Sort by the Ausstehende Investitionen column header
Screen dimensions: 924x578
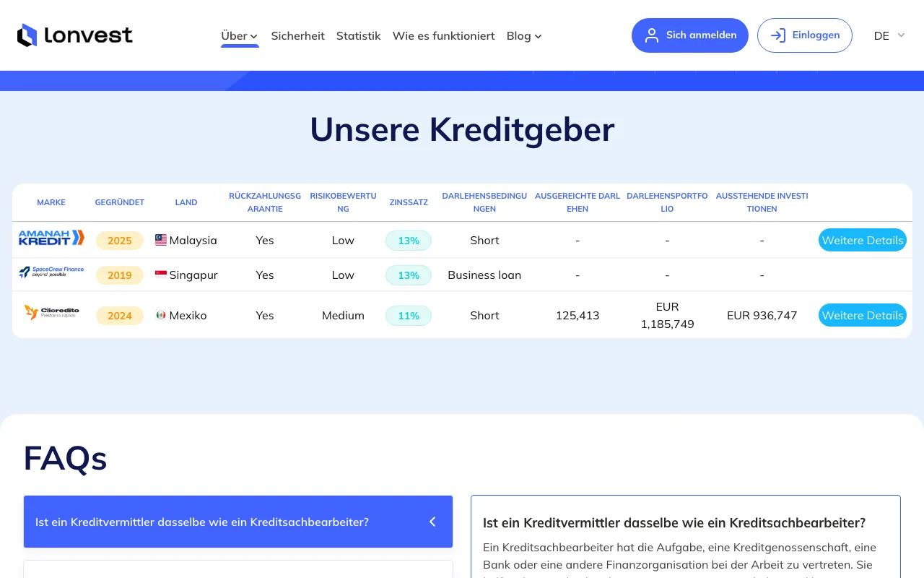[762, 202]
